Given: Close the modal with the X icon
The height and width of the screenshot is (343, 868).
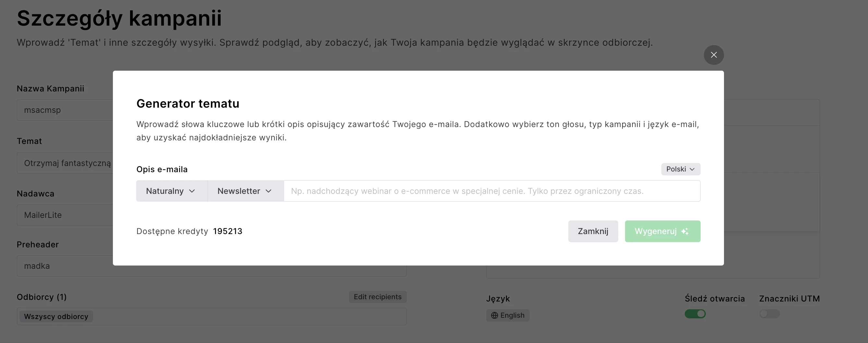Looking at the screenshot, I should [x=713, y=55].
